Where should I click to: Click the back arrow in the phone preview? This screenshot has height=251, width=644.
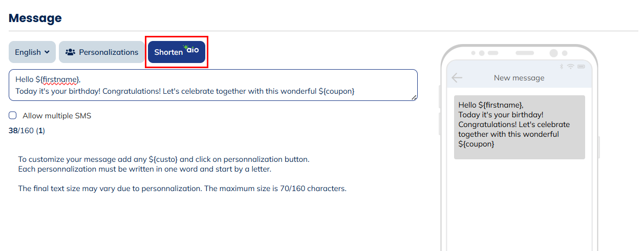[457, 78]
